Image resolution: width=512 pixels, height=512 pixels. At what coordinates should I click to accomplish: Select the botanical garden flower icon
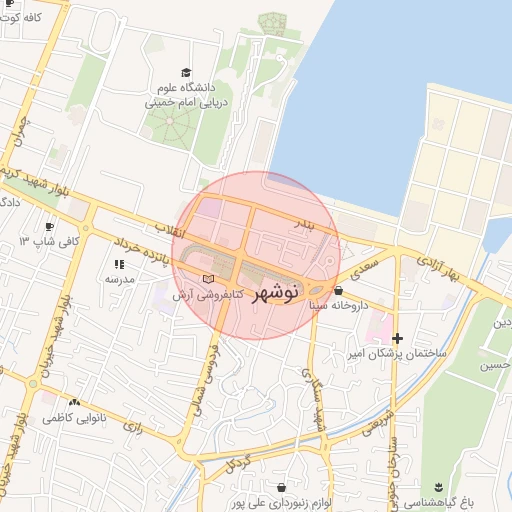click(x=439, y=487)
